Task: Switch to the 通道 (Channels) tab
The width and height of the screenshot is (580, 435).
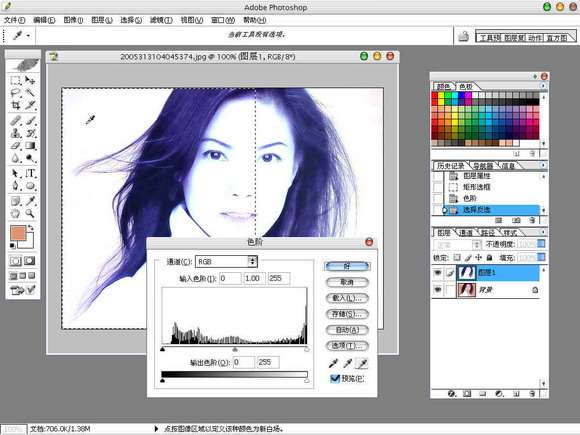Action: (x=466, y=233)
